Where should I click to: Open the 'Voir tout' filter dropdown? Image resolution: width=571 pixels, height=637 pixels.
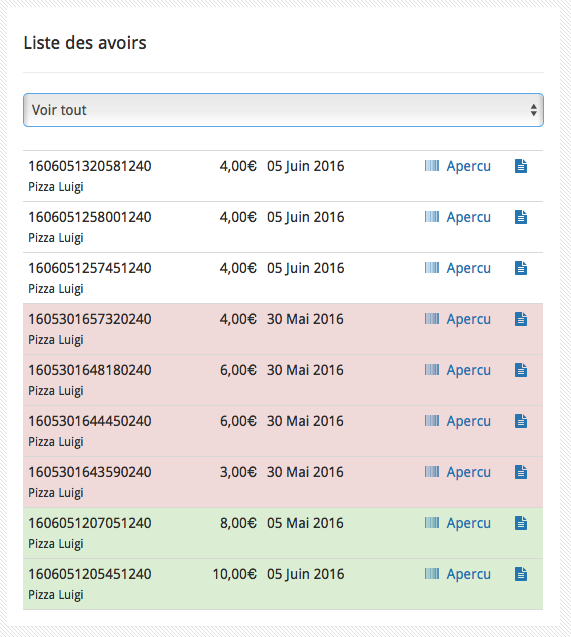click(x=283, y=110)
